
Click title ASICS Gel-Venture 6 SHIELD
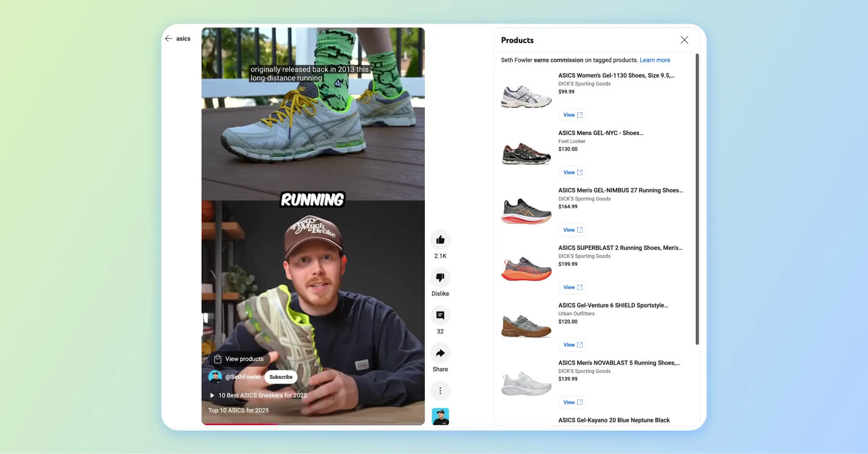point(613,305)
